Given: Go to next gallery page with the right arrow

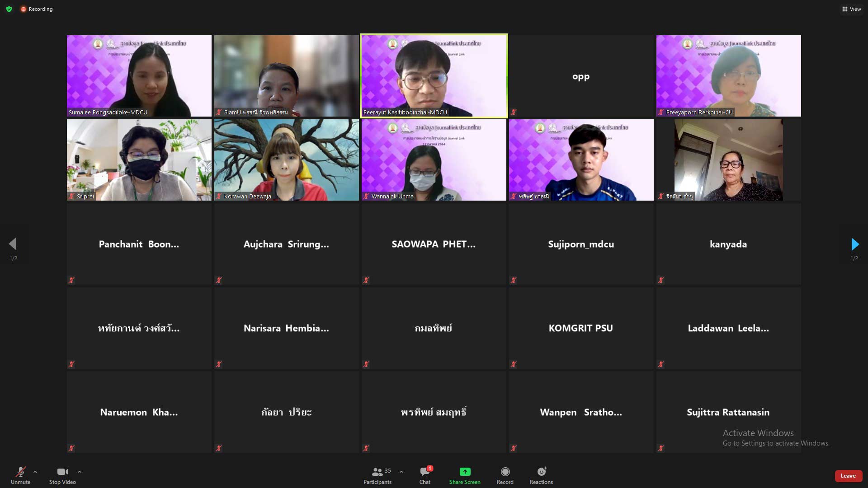Looking at the screenshot, I should [854, 244].
